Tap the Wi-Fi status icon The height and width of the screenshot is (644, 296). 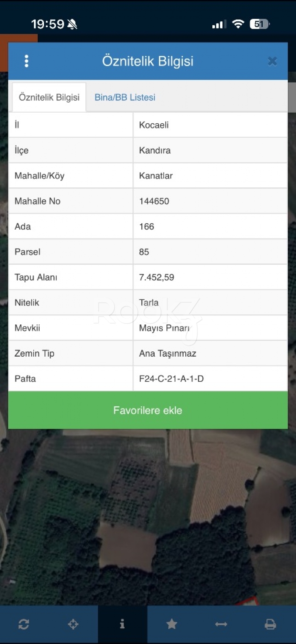click(x=238, y=24)
